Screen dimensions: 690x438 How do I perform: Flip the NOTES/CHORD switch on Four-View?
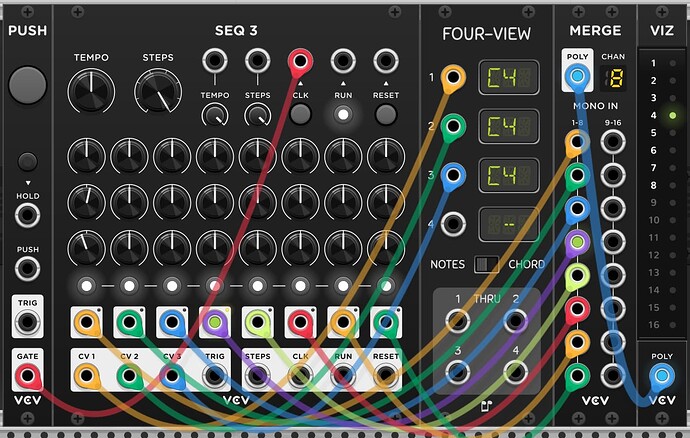[x=486, y=264]
